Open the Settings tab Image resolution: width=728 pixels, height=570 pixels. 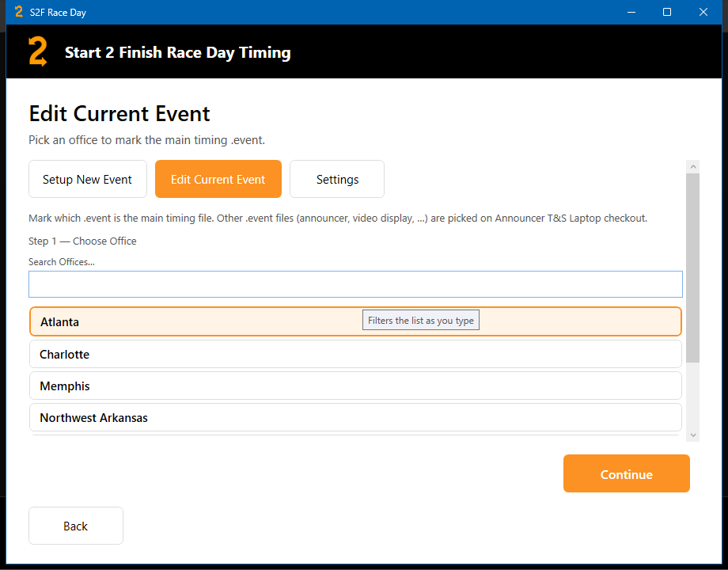tap(337, 180)
